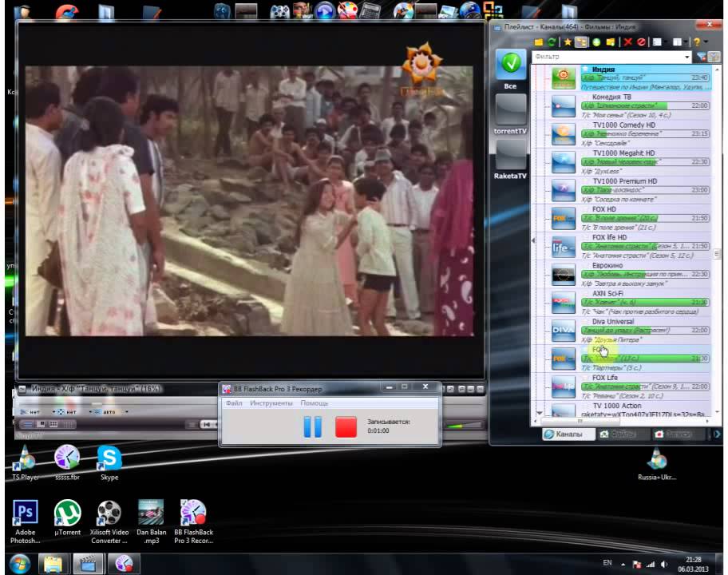Toggle the grid thumbnails view button in player

(53, 424)
